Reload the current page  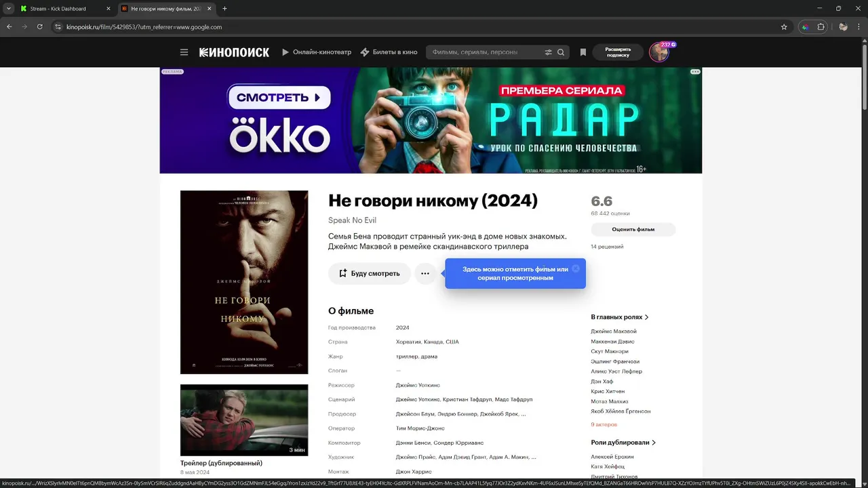[40, 27]
